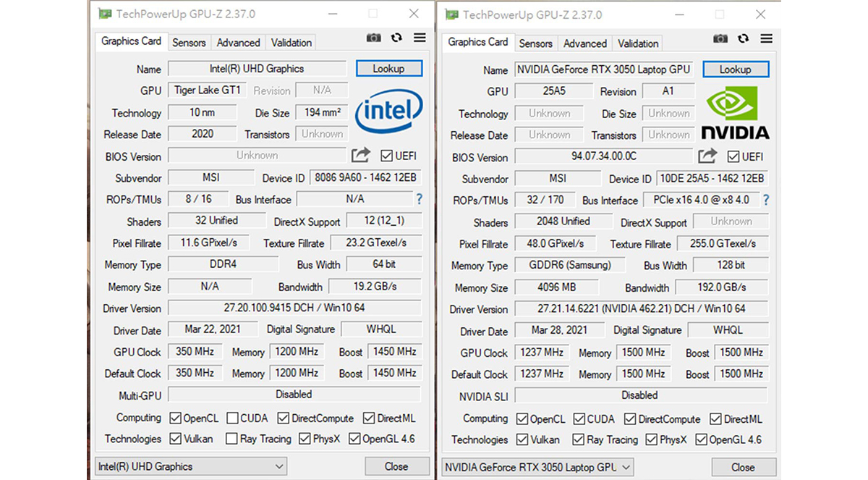Click Lookup button in Intel window
Viewport: 868px width, 480px height.
point(388,69)
